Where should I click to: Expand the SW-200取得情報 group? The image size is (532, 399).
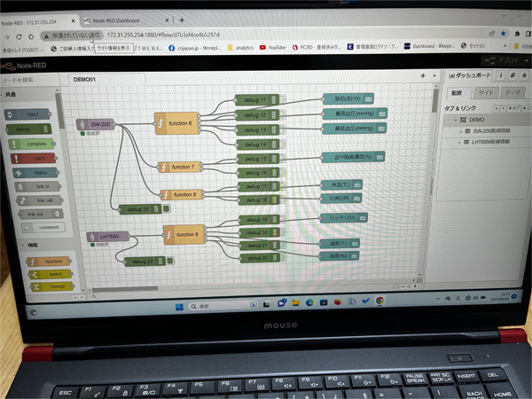pyautogui.click(x=460, y=131)
